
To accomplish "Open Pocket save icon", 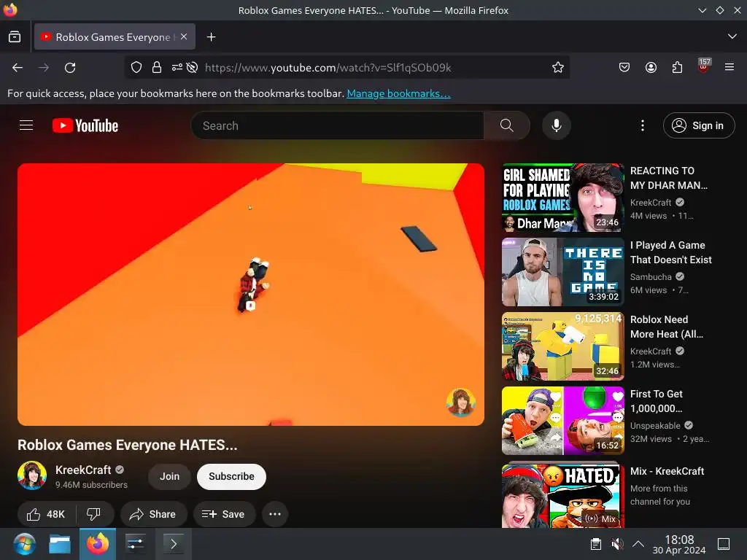I will (624, 68).
